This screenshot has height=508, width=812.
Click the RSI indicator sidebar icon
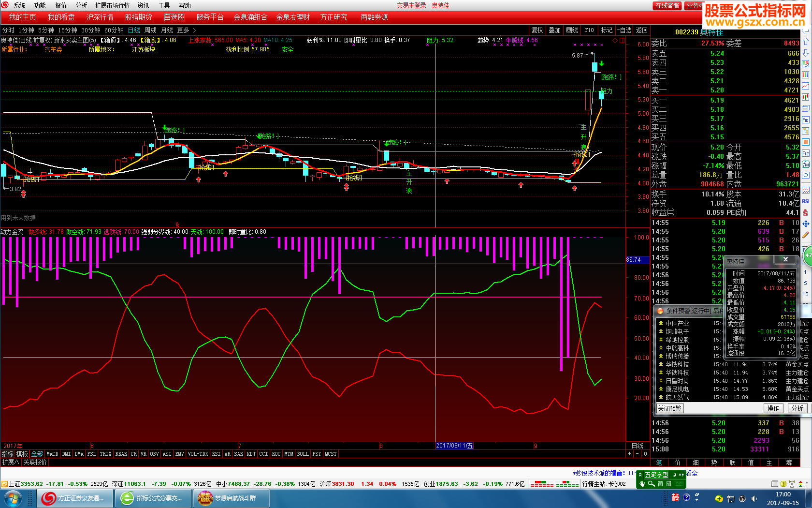[x=806, y=201]
